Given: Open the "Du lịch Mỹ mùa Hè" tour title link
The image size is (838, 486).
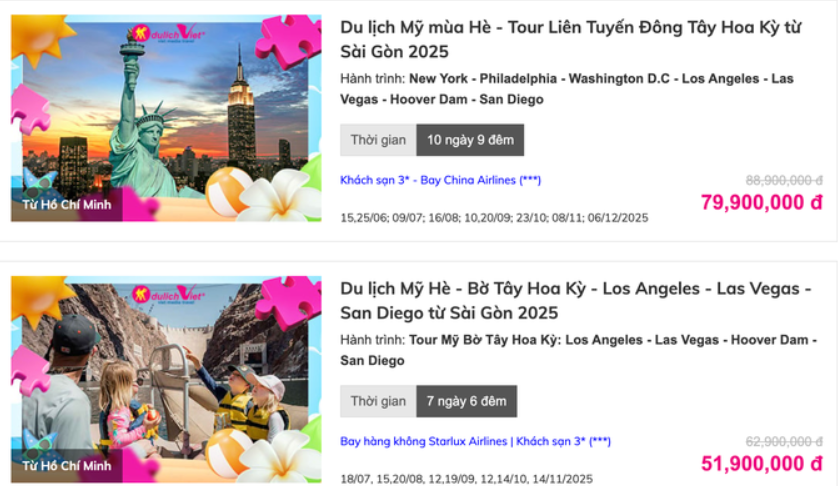Looking at the screenshot, I should tap(570, 39).
